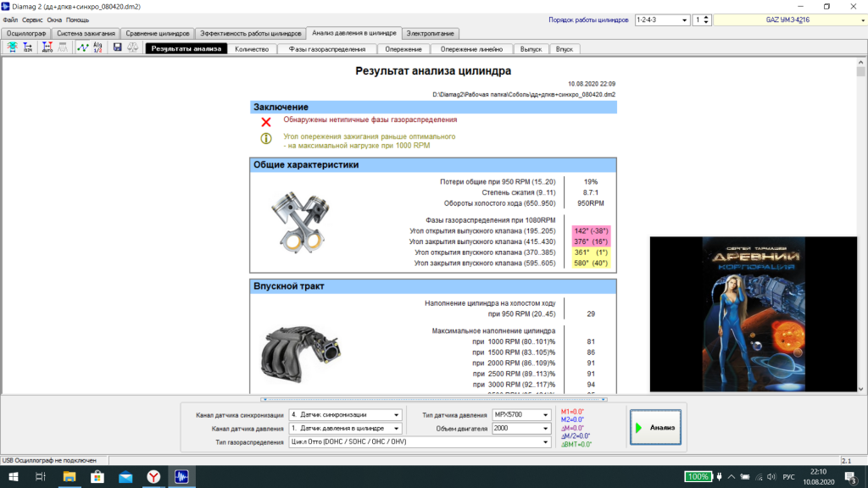
Task: Click the power plug tray icon
Action: pos(719,476)
